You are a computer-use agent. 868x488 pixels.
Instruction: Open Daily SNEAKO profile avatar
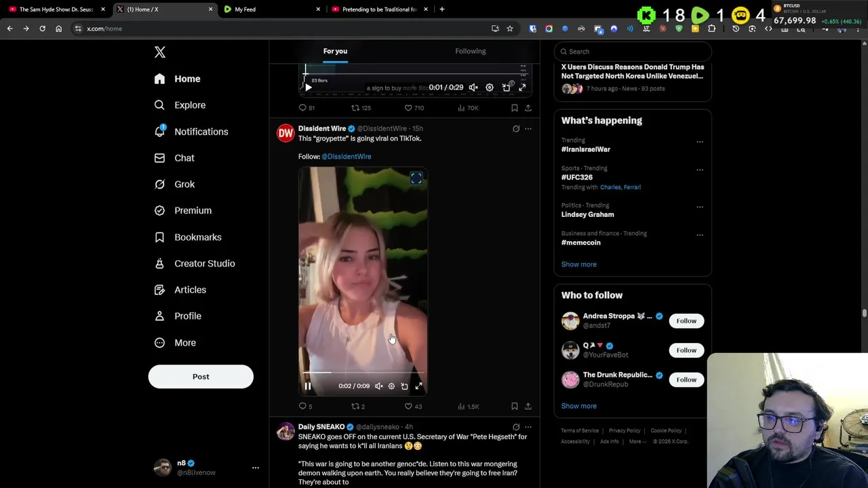click(x=285, y=431)
